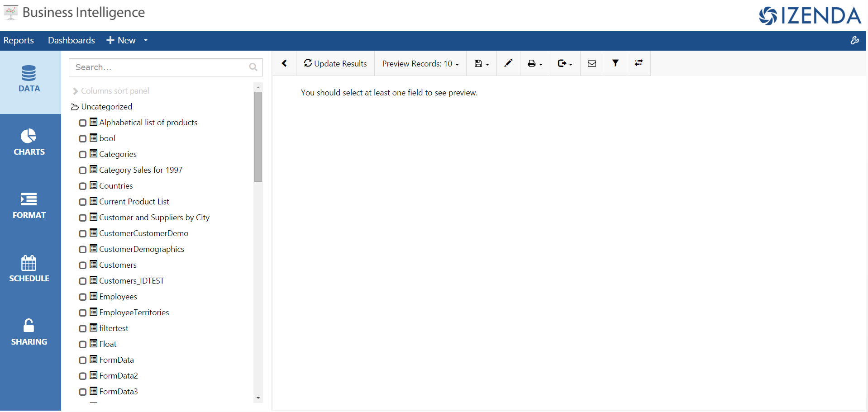Select the FormData table label
Viewport: 868px width, 412px height.
116,360
